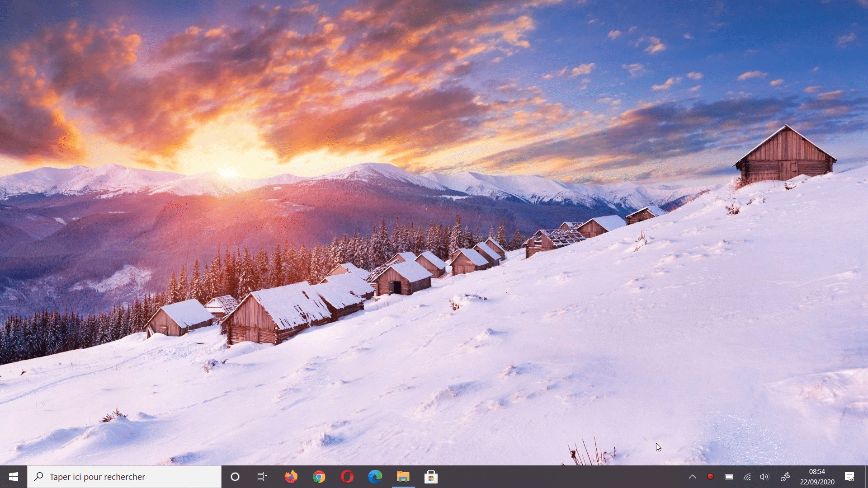Open the Windows Start menu
The height and width of the screenshot is (488, 868).
[13, 477]
